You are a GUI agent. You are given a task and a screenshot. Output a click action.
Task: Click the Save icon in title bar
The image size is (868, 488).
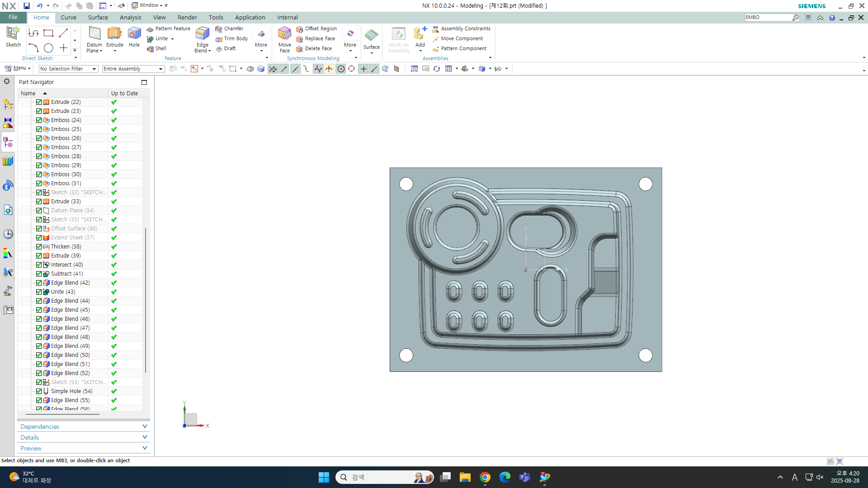coord(27,5)
